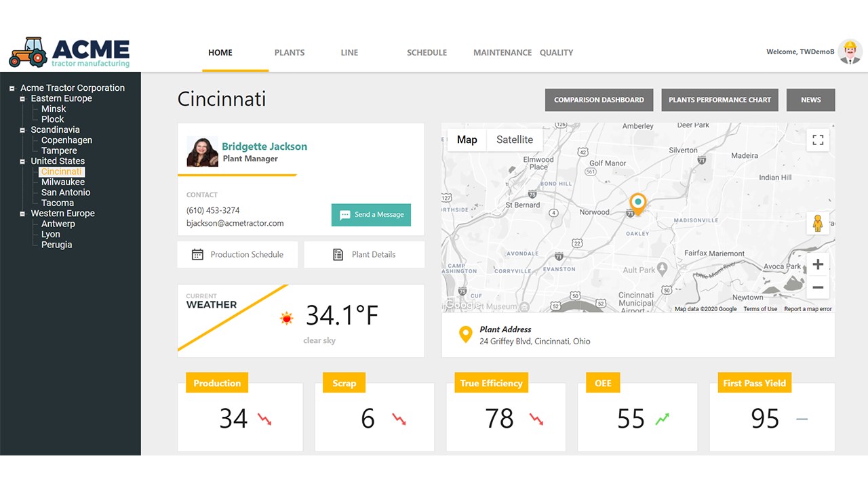Click the plant address pin icon
Viewport: 868px width, 488px height.
point(465,335)
